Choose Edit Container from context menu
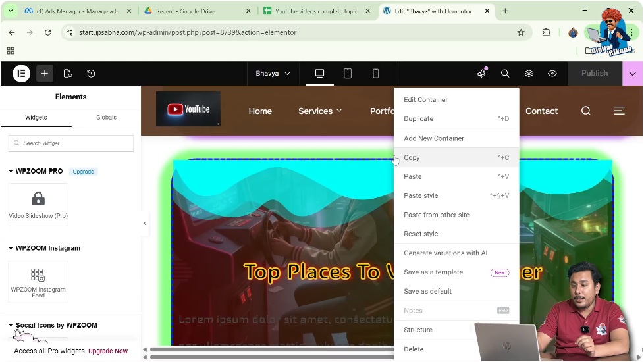Viewport: 644px width, 362px height. pos(456,100)
